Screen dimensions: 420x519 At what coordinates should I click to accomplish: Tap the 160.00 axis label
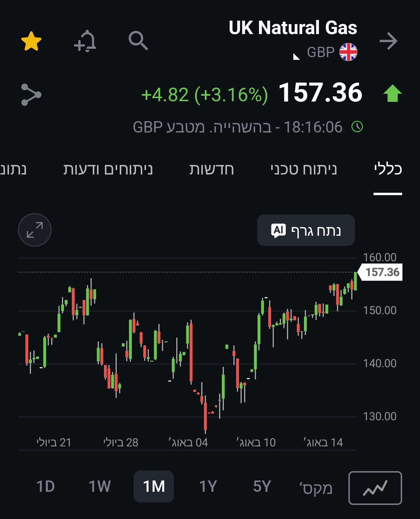click(x=380, y=257)
